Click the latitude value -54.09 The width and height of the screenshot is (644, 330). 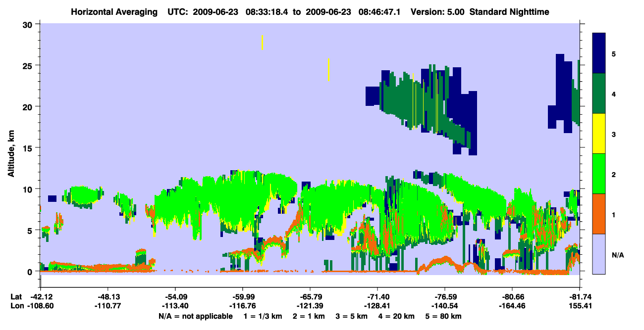(175, 297)
